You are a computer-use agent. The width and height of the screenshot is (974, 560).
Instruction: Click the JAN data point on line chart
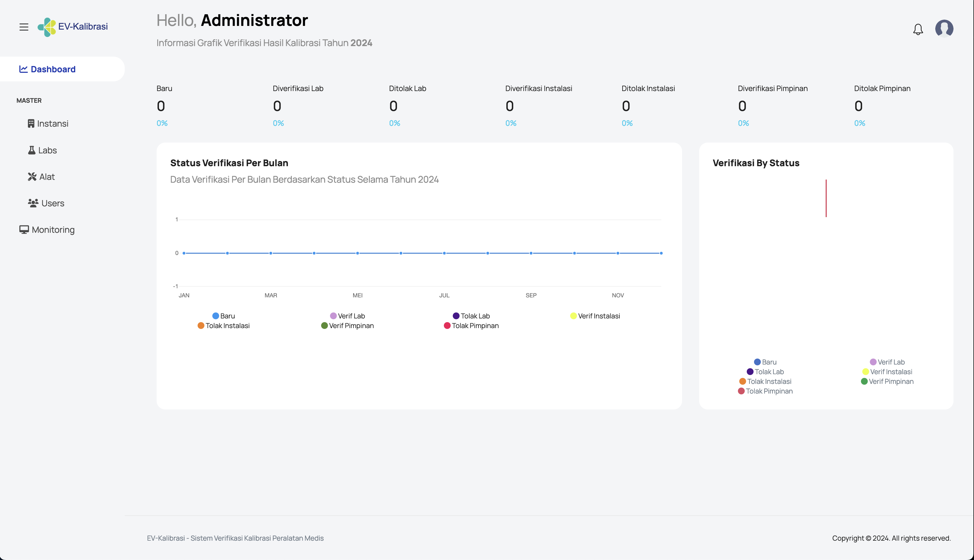click(184, 253)
